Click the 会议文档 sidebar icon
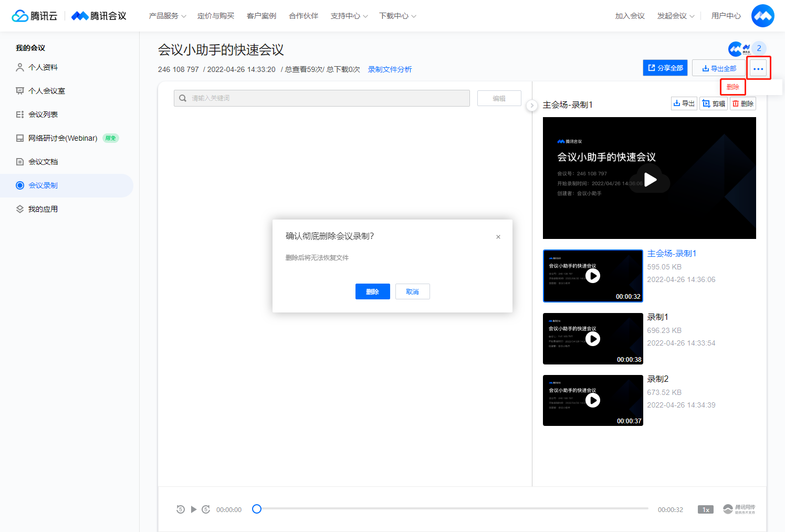Screen dimensions: 785x532 (x=20, y=162)
